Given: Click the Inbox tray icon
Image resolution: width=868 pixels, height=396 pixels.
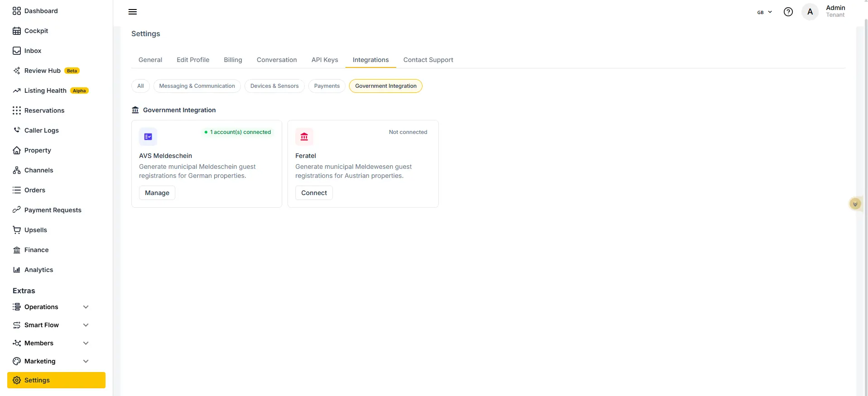Looking at the screenshot, I should click(x=17, y=51).
